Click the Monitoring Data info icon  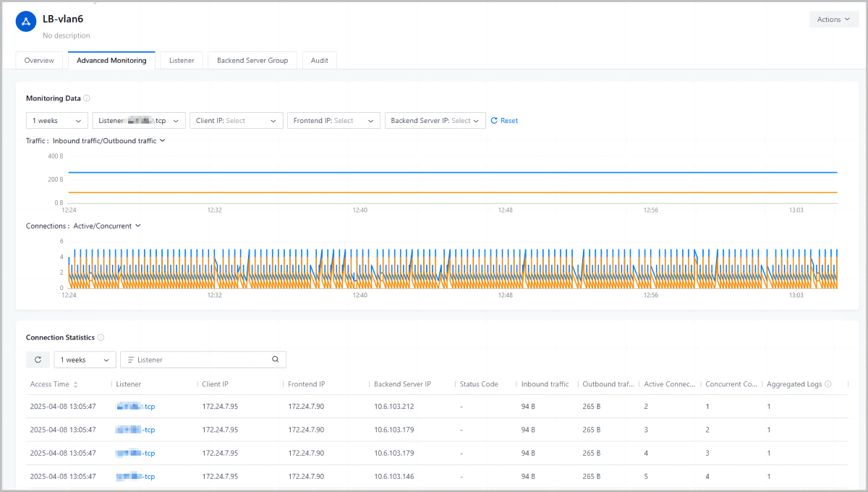pyautogui.click(x=87, y=98)
